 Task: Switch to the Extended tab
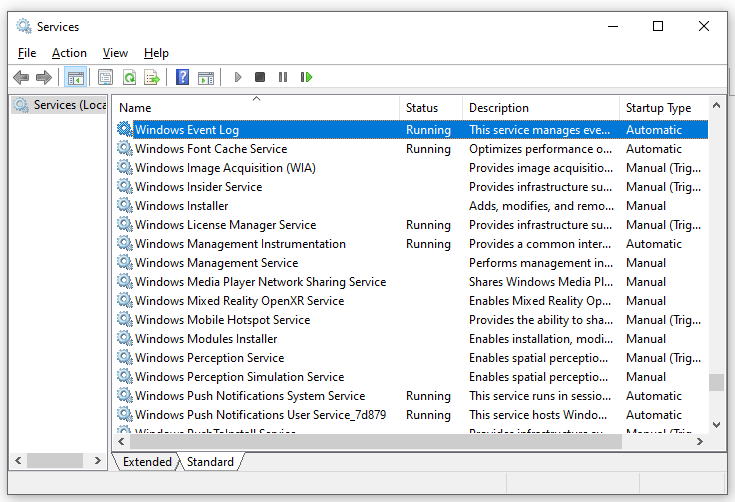[x=147, y=462]
